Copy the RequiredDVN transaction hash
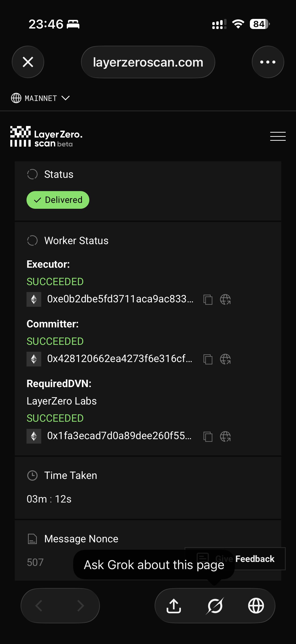The width and height of the screenshot is (296, 644). tap(208, 436)
